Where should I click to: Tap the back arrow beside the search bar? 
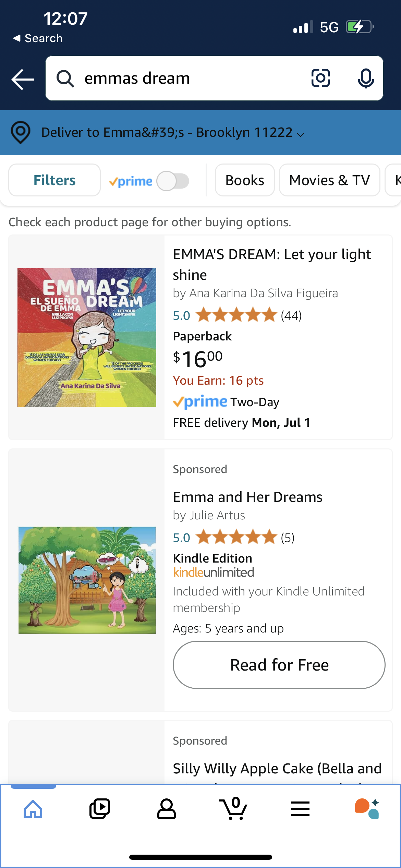[23, 79]
